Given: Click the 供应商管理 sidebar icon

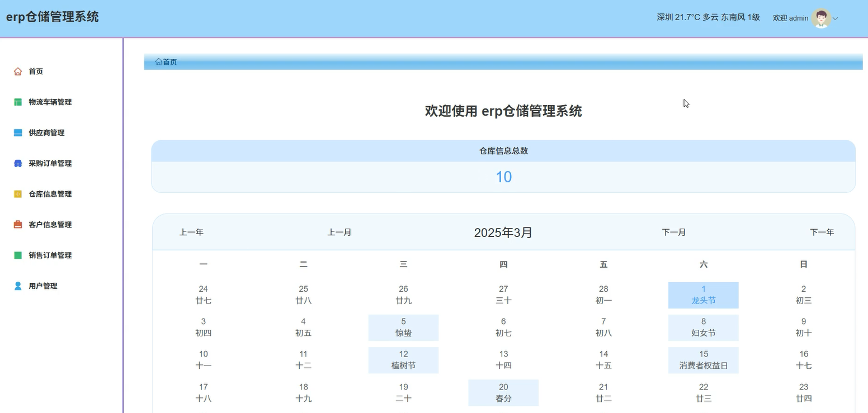Looking at the screenshot, I should [x=17, y=132].
